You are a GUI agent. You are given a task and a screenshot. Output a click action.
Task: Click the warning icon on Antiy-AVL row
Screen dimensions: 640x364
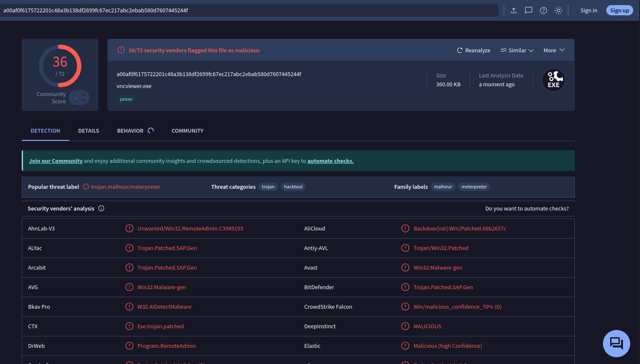[405, 248]
